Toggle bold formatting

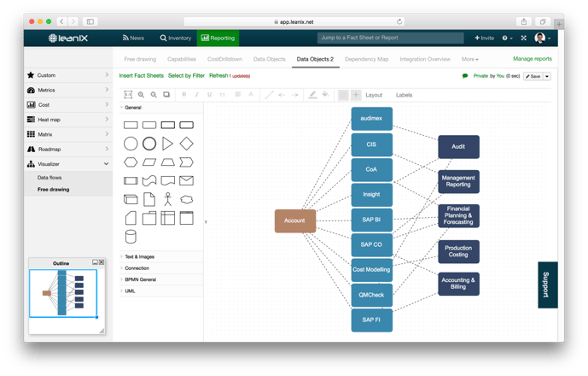(184, 95)
